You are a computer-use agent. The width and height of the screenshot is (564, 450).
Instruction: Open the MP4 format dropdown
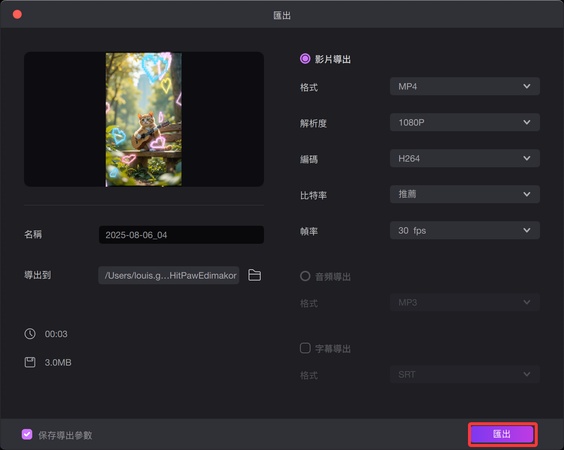pyautogui.click(x=465, y=86)
